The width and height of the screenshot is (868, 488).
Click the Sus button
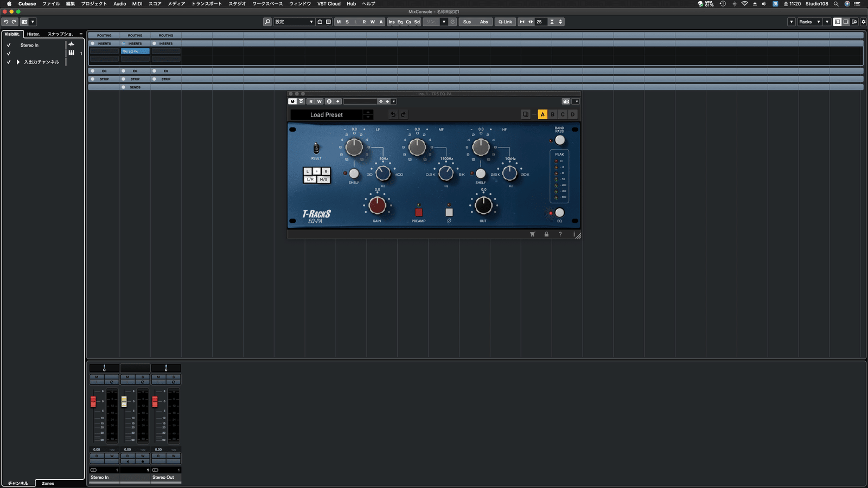(467, 22)
